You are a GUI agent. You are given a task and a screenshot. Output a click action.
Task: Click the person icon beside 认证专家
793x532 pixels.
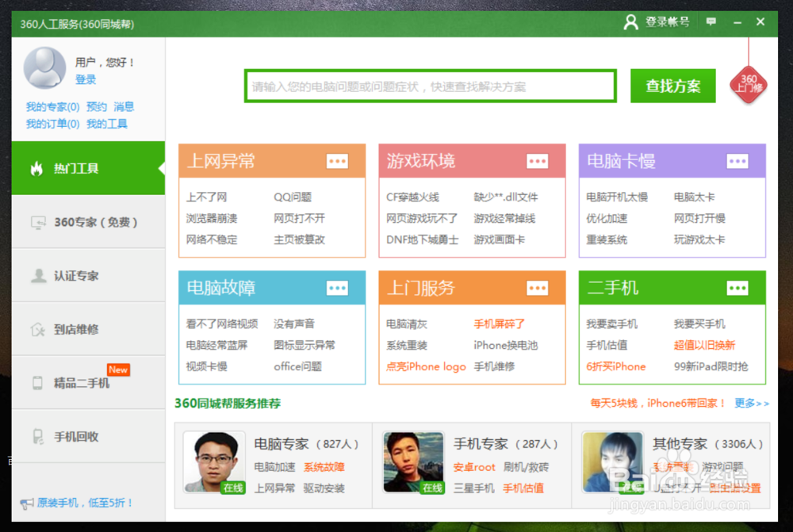[x=38, y=276]
